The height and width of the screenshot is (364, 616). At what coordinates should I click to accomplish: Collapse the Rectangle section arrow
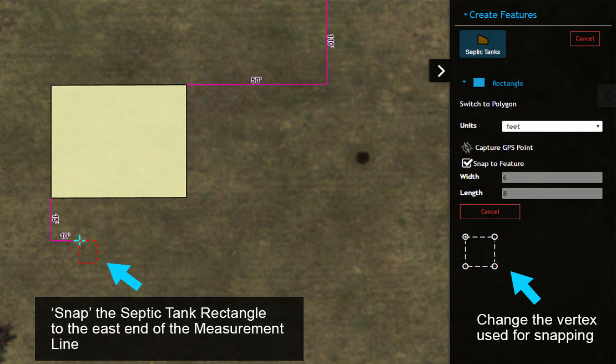[464, 83]
